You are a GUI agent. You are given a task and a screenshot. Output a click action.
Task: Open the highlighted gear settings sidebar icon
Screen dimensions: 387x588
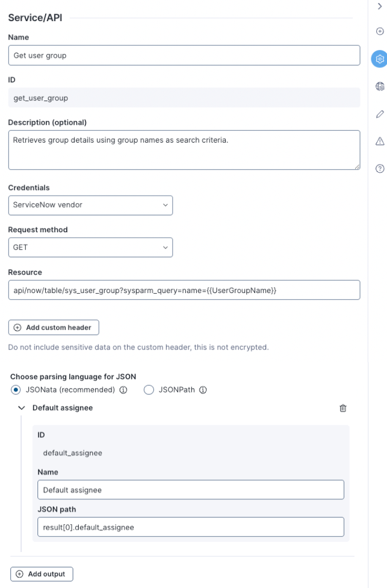click(x=380, y=58)
